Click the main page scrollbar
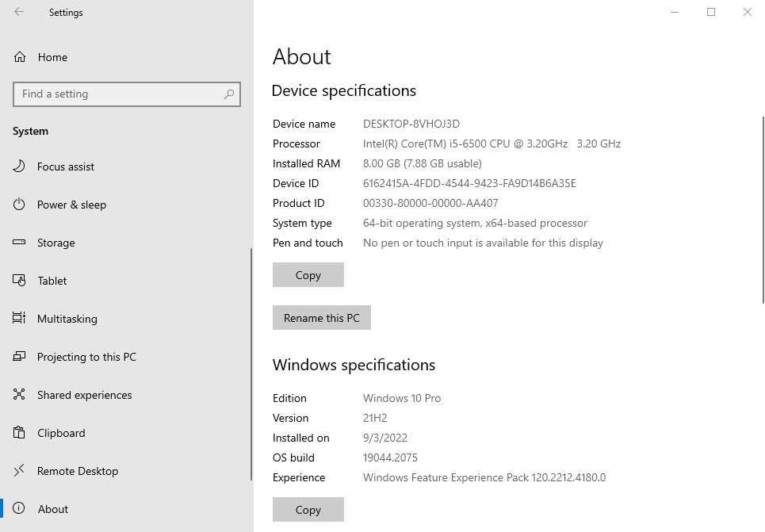The height and width of the screenshot is (532, 765). click(763, 210)
